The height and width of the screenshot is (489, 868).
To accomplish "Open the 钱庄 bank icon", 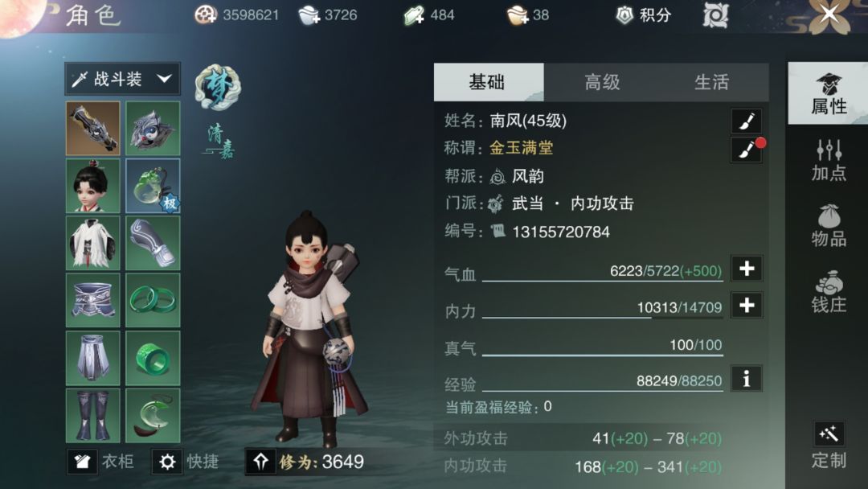I will [x=829, y=291].
